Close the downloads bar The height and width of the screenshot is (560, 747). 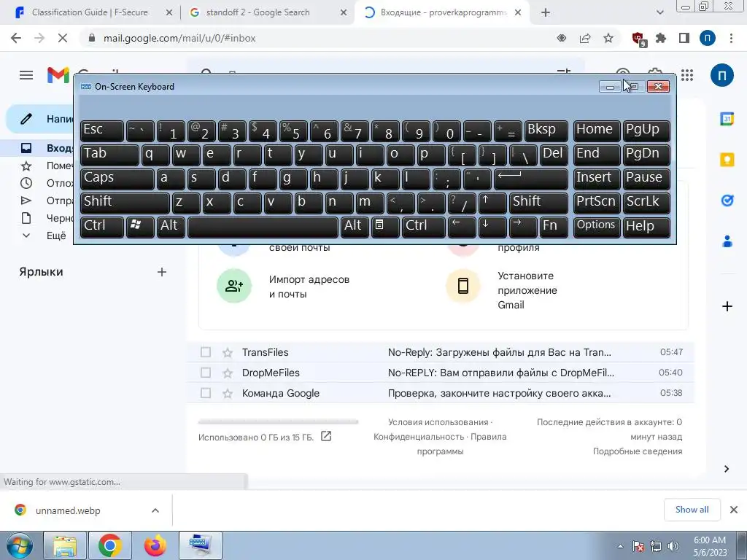(734, 510)
